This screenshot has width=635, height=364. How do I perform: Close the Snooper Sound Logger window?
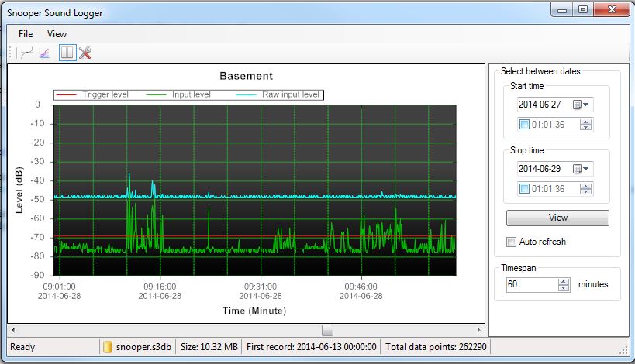612,9
